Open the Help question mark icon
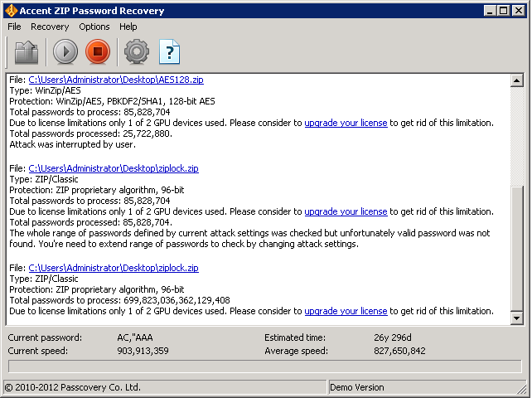This screenshot has width=532, height=398. click(x=169, y=52)
